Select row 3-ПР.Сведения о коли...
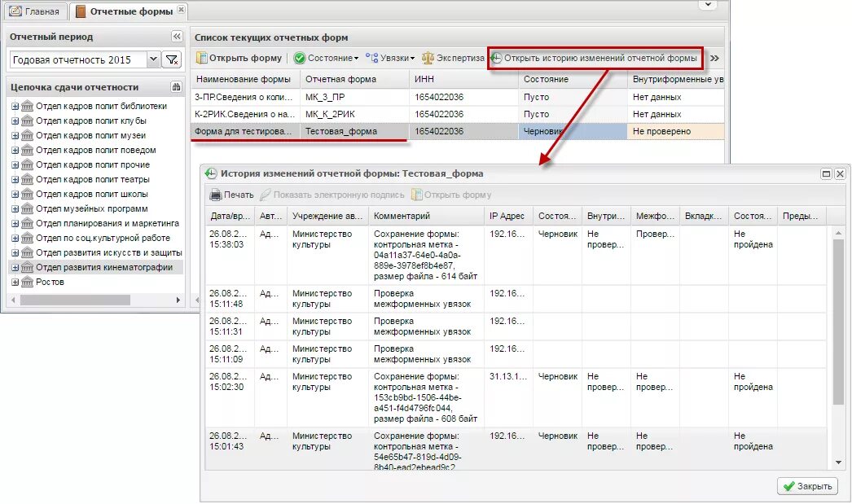 458,97
